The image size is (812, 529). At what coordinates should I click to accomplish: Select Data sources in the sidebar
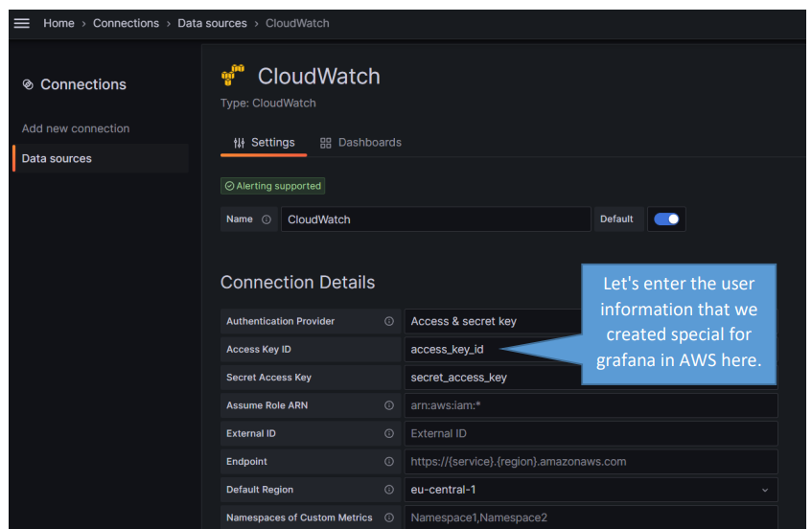(x=101, y=158)
